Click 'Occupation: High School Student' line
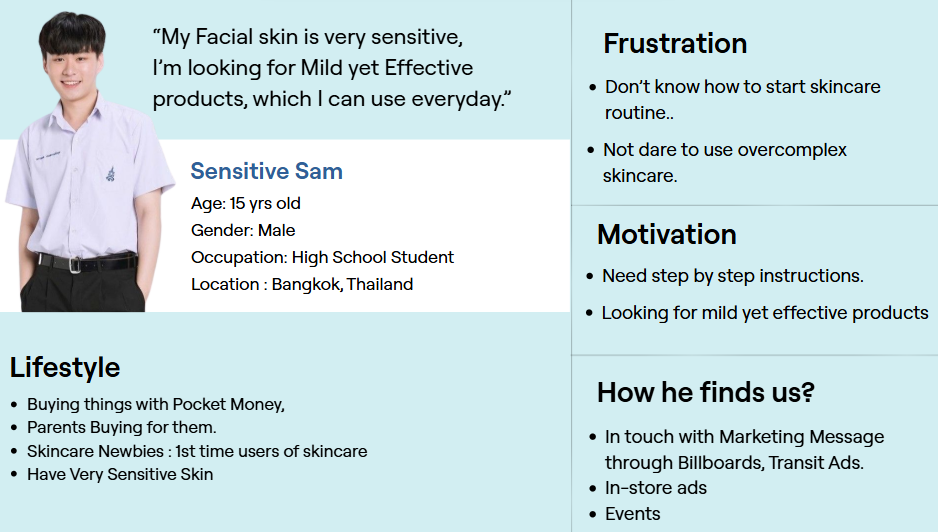938x532 pixels. [322, 257]
